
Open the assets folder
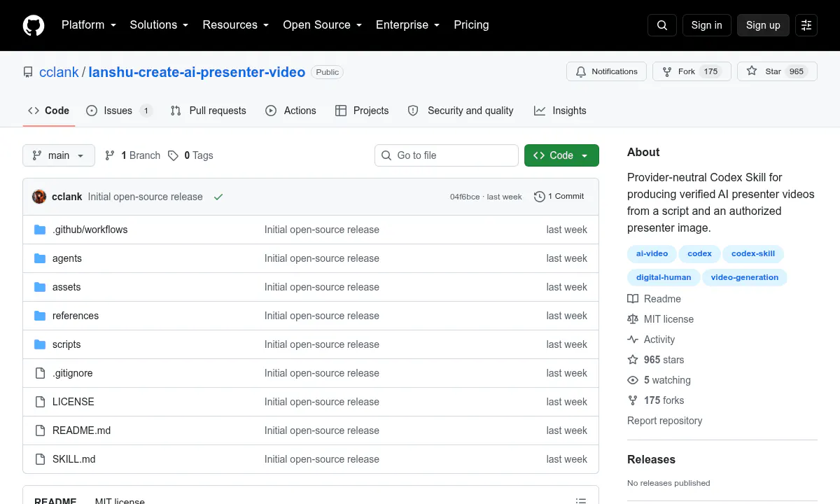(66, 287)
